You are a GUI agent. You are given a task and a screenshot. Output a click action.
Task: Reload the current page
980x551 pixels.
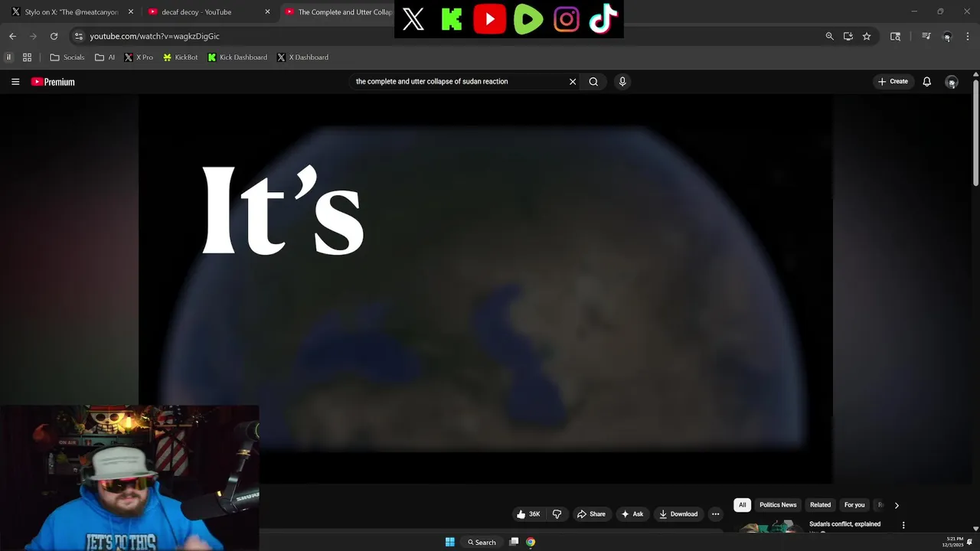54,36
